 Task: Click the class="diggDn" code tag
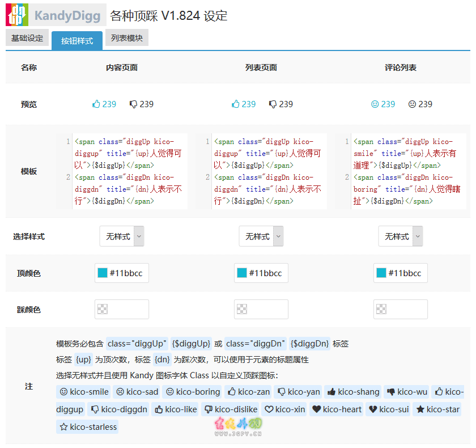(x=256, y=344)
